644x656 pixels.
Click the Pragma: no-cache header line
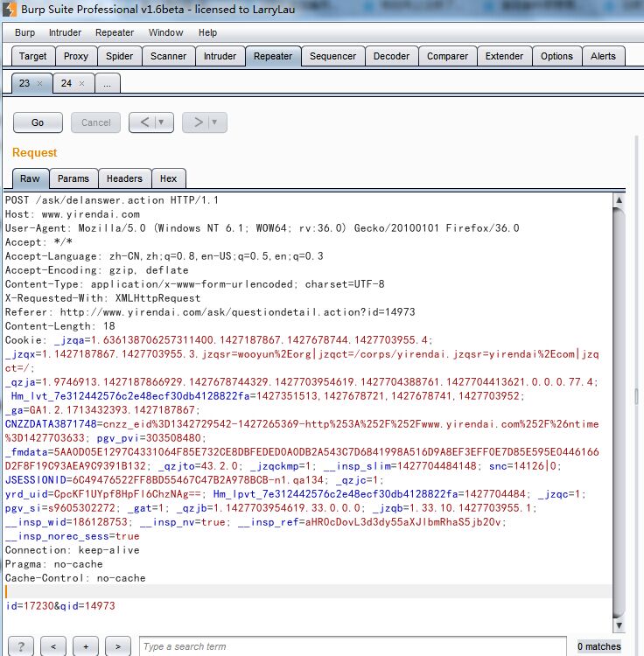pyautogui.click(x=54, y=564)
